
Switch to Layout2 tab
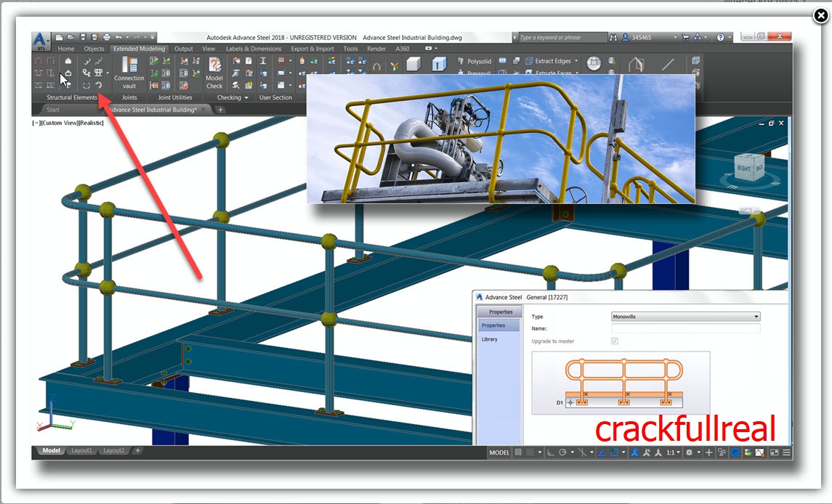[113, 450]
